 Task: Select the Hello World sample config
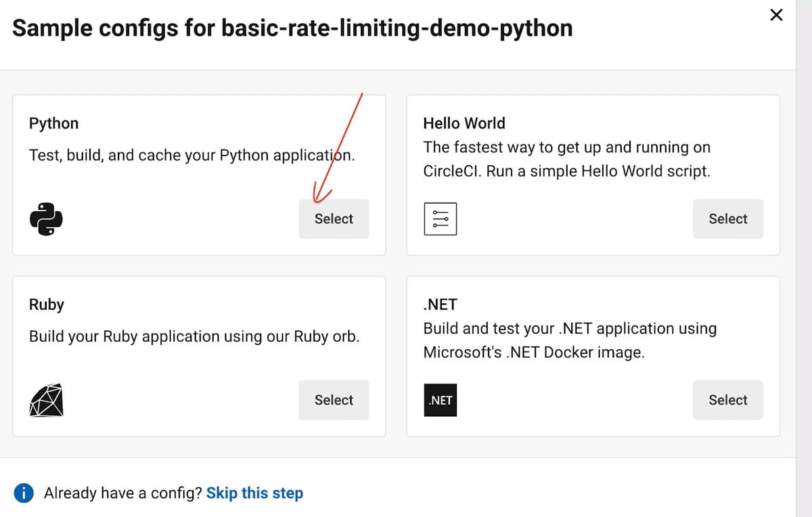(x=728, y=219)
